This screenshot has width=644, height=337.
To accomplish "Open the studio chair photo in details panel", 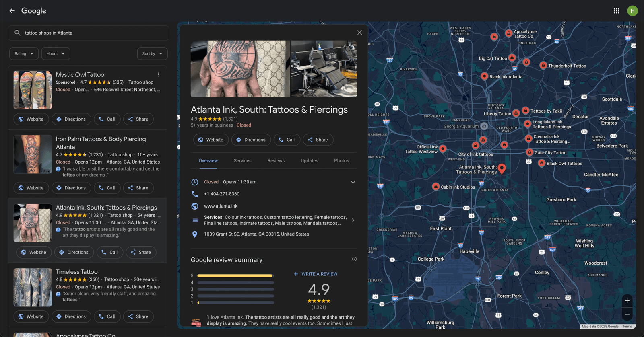I will pos(324,69).
